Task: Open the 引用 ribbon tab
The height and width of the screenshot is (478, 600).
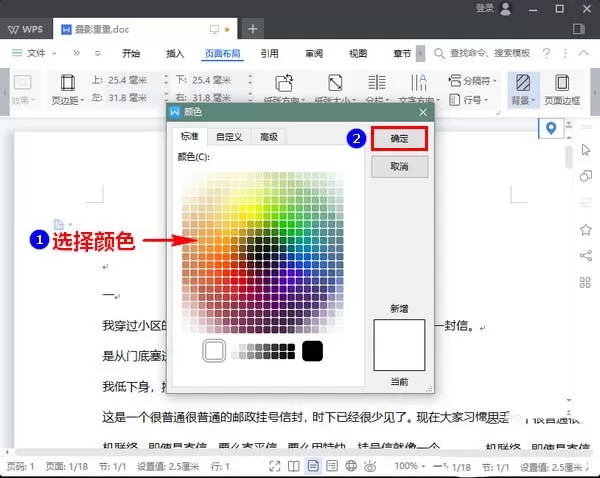Action: 269,53
